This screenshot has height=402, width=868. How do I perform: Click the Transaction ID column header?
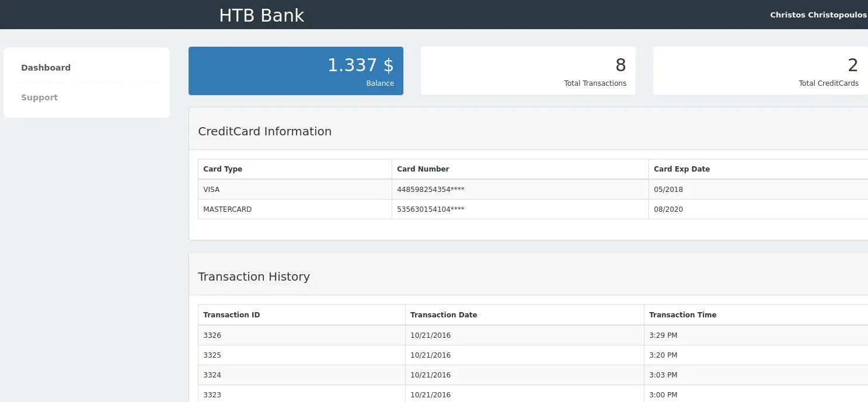(x=231, y=315)
